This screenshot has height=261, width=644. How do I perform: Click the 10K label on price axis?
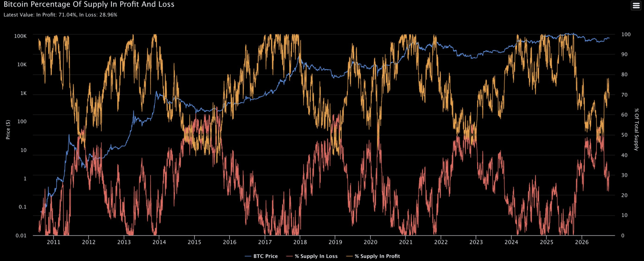pos(22,65)
